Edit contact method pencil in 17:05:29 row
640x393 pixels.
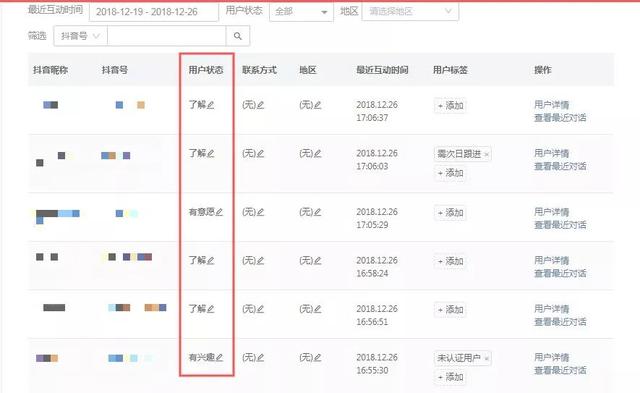[260, 212]
